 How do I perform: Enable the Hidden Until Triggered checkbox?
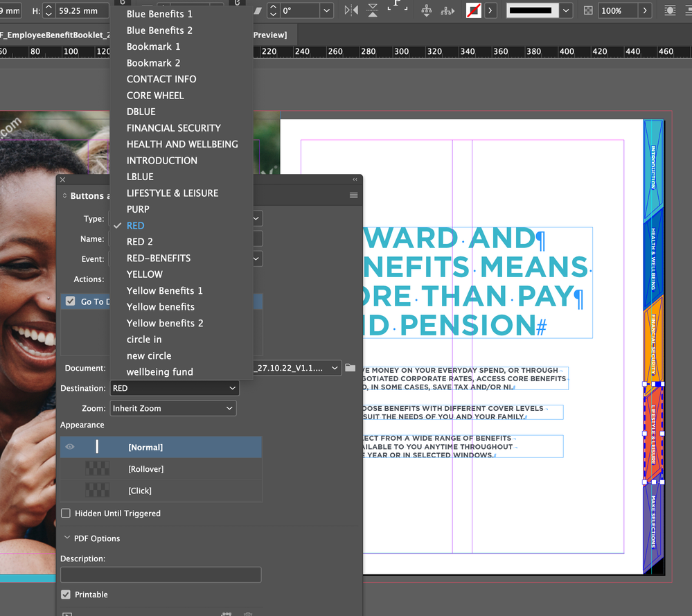click(x=66, y=513)
